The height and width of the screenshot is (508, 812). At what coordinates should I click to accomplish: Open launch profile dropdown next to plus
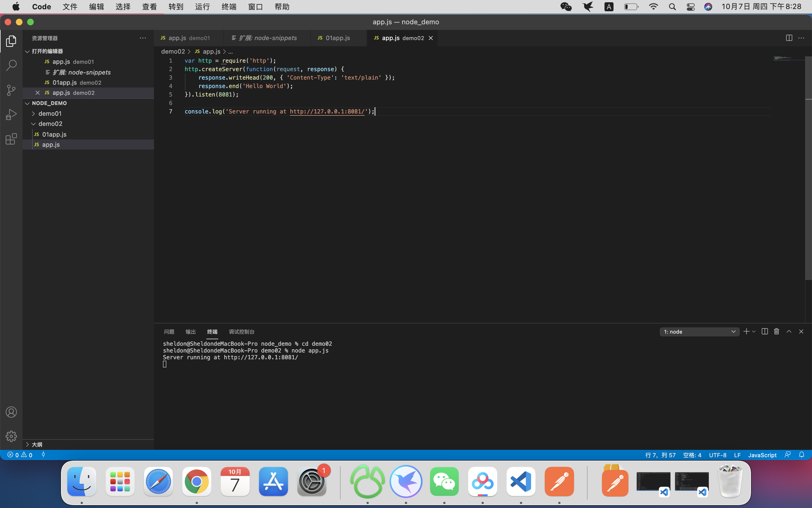click(x=754, y=332)
